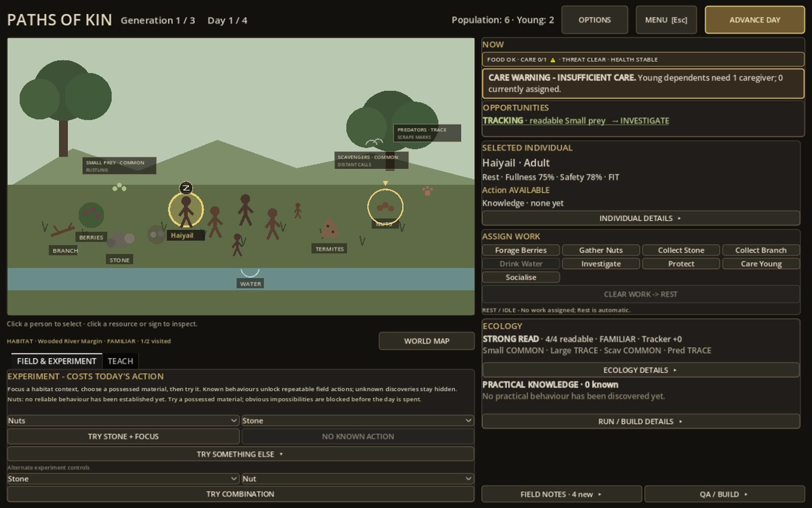Open the Scavengers Common distant calls sign
The width and height of the screenshot is (812, 508).
(371, 161)
